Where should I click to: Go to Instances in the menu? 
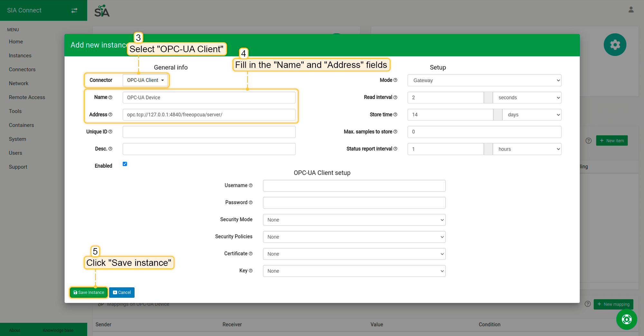coord(20,56)
